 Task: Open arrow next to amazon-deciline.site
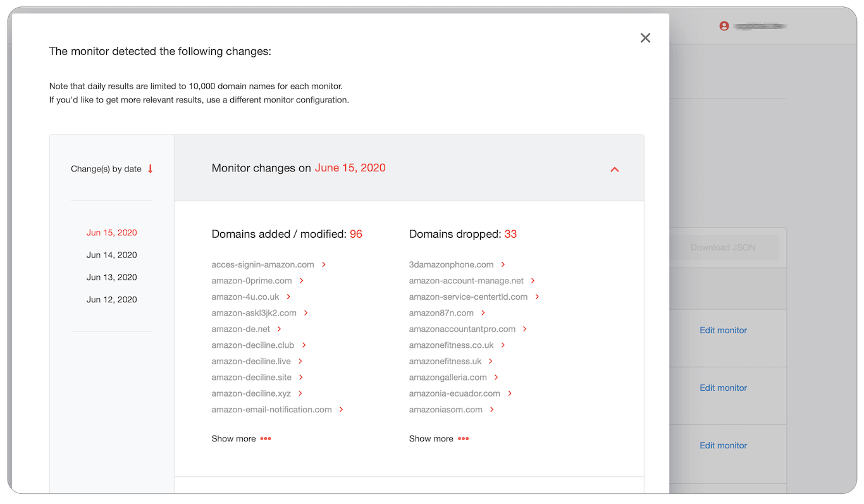[301, 378]
